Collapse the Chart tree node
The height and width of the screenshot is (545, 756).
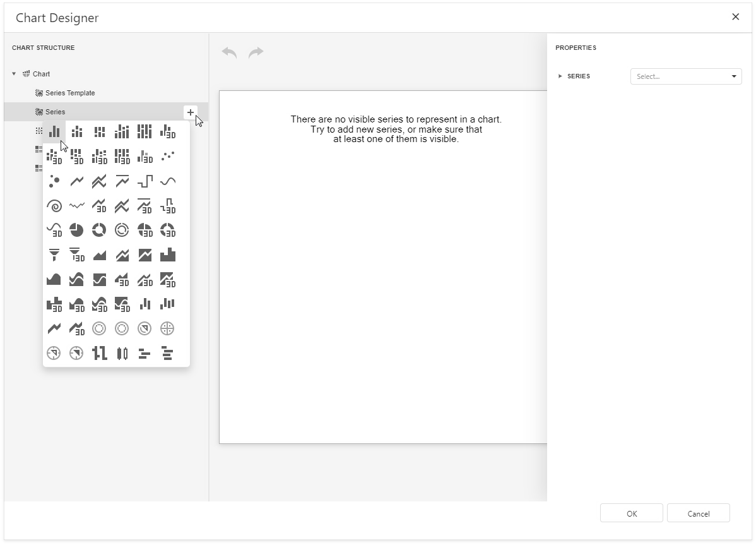(14, 74)
